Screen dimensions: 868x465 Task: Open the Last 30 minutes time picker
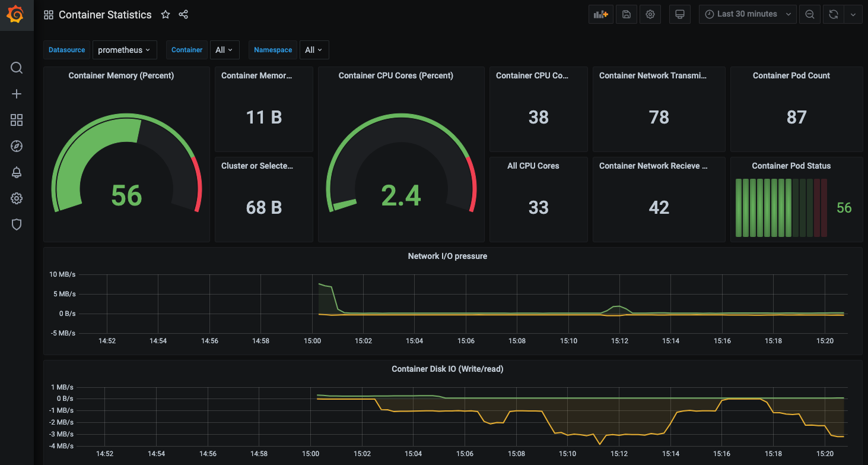click(x=748, y=14)
